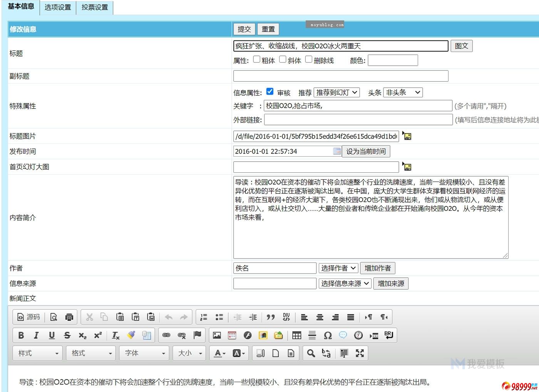Uncheck the 审核 approval checkbox
This screenshot has width=539, height=392.
[270, 92]
